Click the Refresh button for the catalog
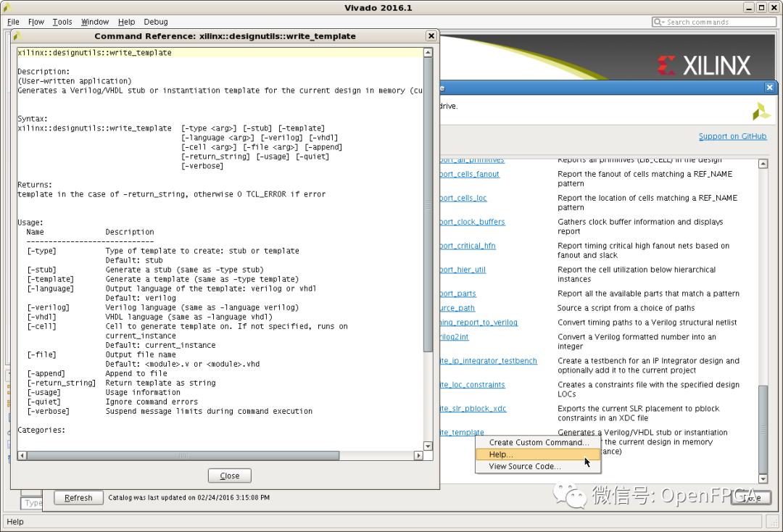The height and width of the screenshot is (532, 783). [x=78, y=498]
